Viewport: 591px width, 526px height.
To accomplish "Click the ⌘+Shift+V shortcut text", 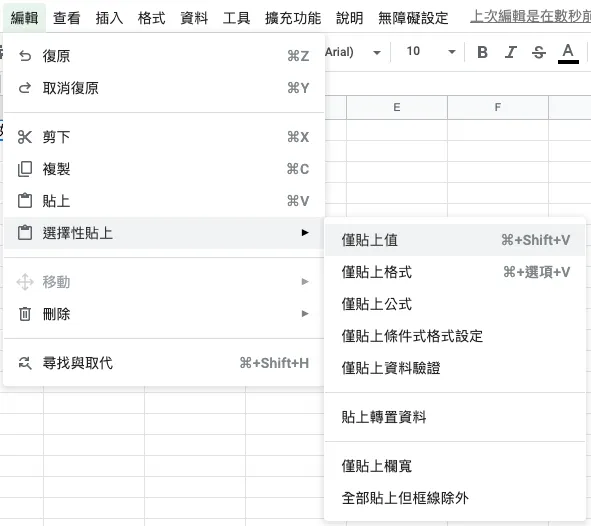I will click(x=536, y=240).
